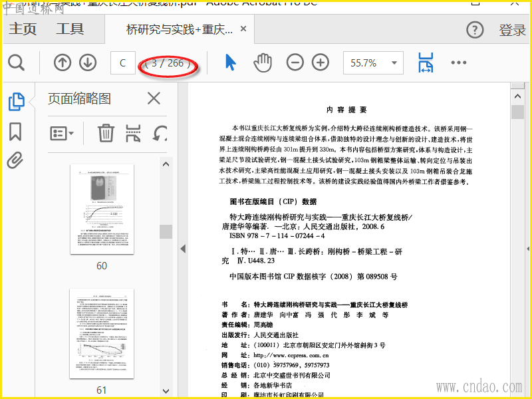Zoom in with the plus button
The width and height of the screenshot is (532, 399).
tap(321, 63)
